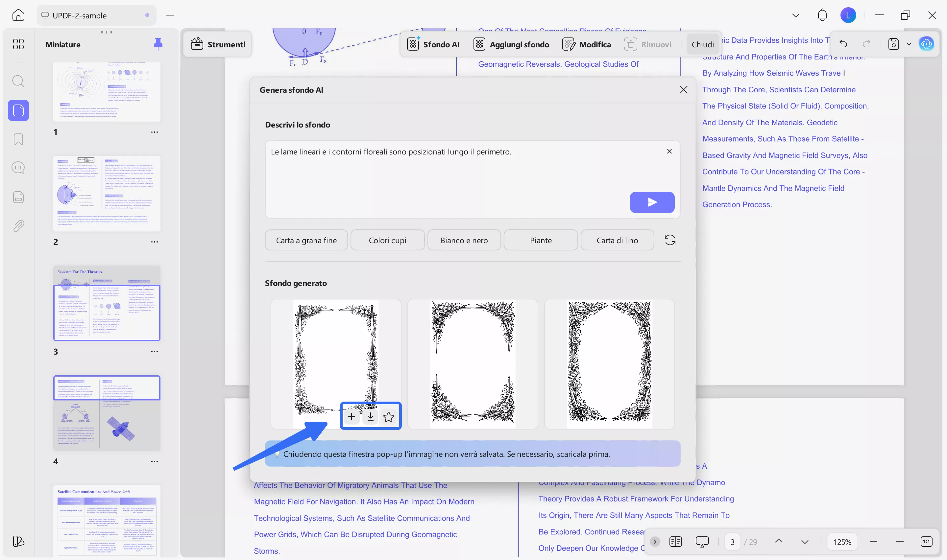This screenshot has width=947, height=560.
Task: Open the search panel in the sidebar
Action: (x=18, y=81)
